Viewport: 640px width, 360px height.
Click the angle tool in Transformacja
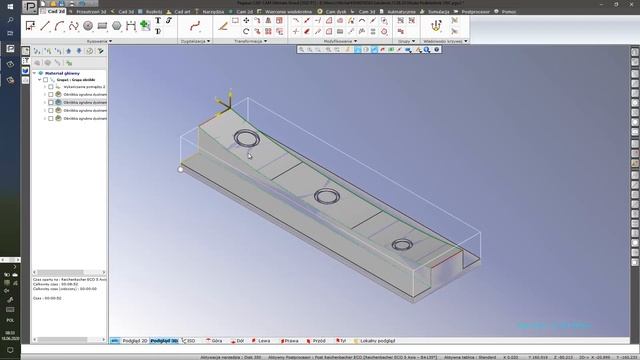coord(223,26)
